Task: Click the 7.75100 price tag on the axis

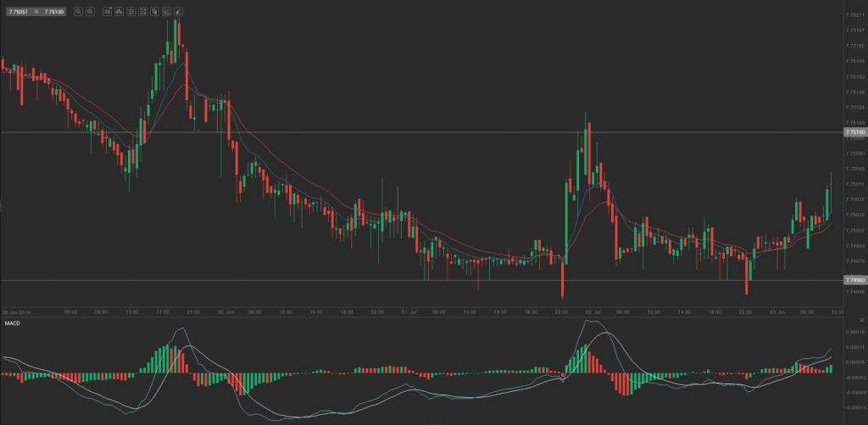Action: coord(855,132)
